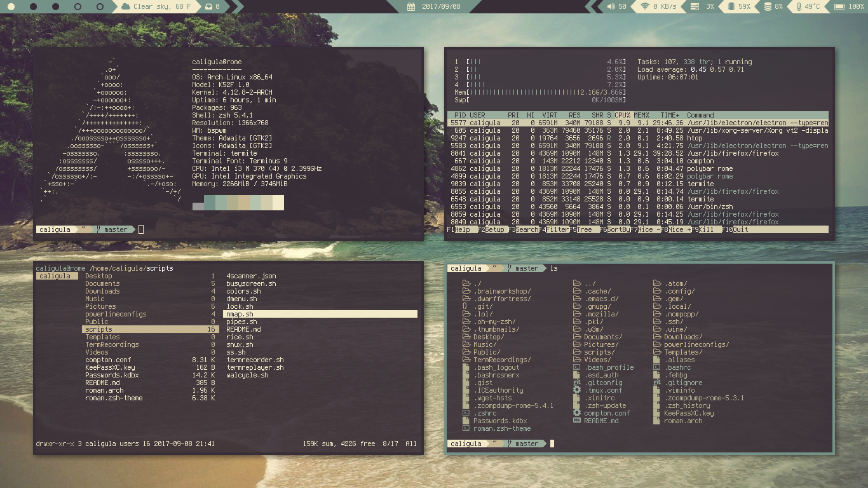868x488 pixels.
Task: Click the git icon beside .gitconfig
Action: pyautogui.click(x=576, y=383)
